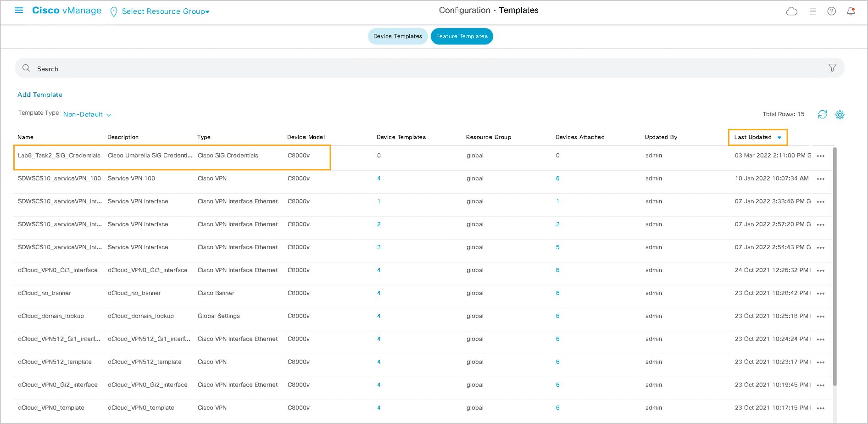Open more actions for dCloud_VPN0_Gi2_interface row
Image resolution: width=868 pixels, height=424 pixels.
tap(821, 385)
